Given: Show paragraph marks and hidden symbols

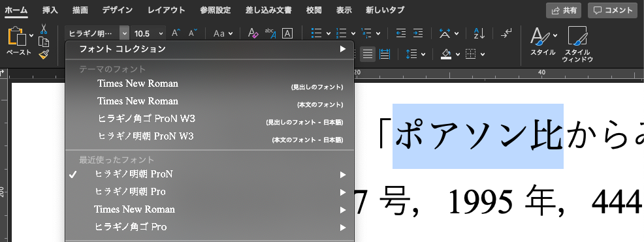Looking at the screenshot, I should click(506, 33).
